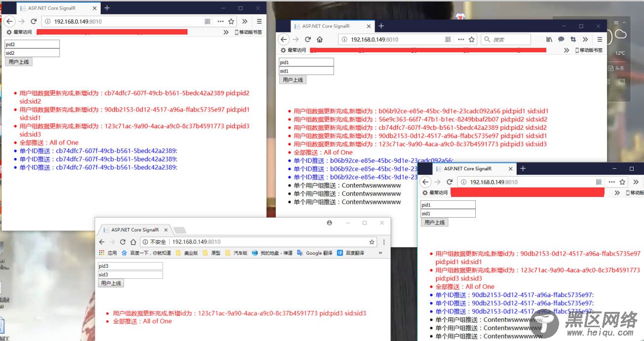The width and height of the screenshot is (644, 341).
Task: Click the 搜索 search box in middle Firefox window
Action: point(505,39)
